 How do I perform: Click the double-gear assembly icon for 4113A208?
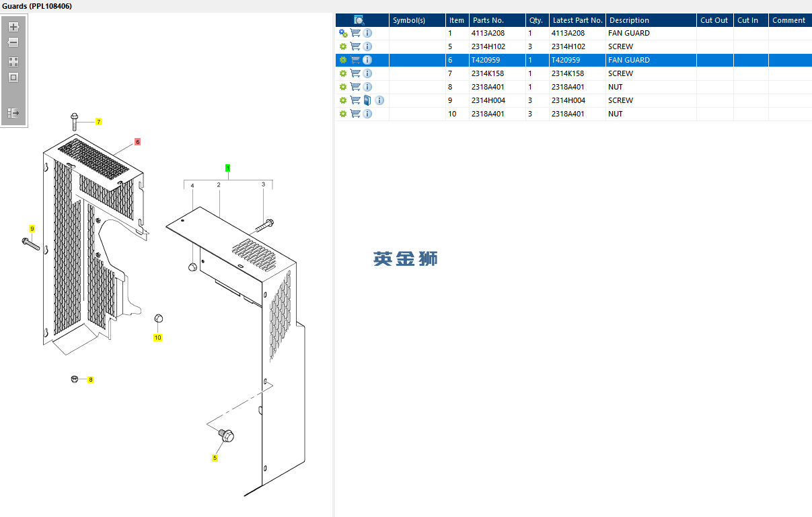pos(343,33)
